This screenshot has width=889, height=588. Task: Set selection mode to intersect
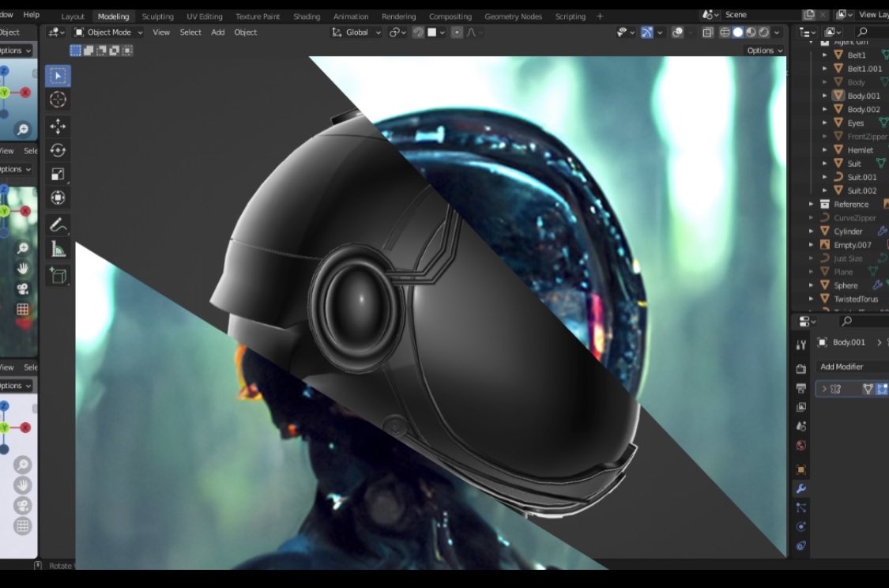pyautogui.click(x=127, y=51)
